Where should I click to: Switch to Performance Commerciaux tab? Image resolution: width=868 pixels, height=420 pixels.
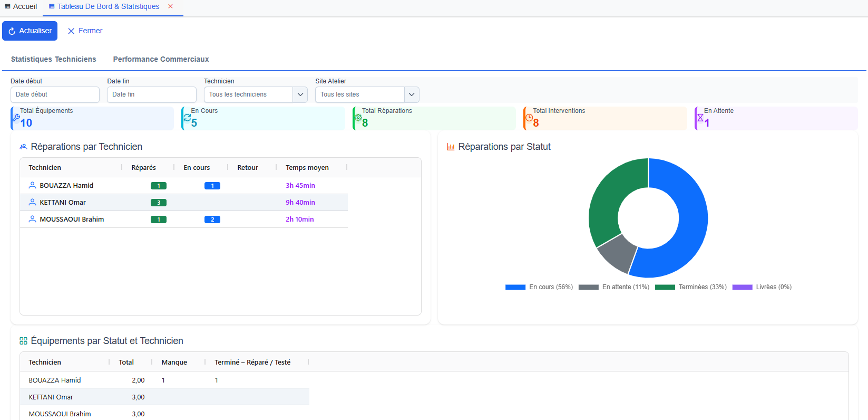pyautogui.click(x=161, y=59)
